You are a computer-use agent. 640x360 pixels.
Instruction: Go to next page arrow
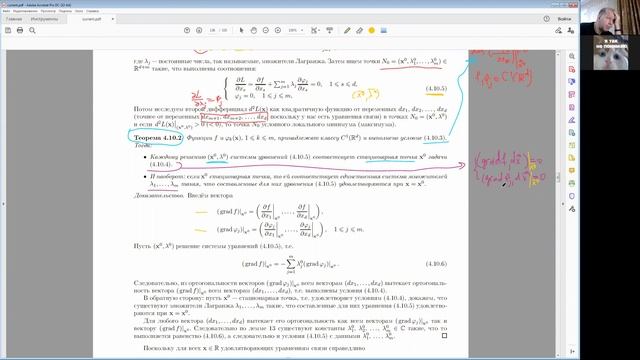[199, 30]
